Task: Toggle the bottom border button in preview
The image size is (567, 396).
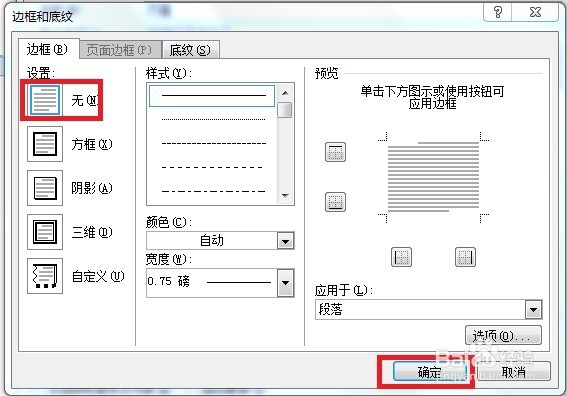Action: (335, 202)
